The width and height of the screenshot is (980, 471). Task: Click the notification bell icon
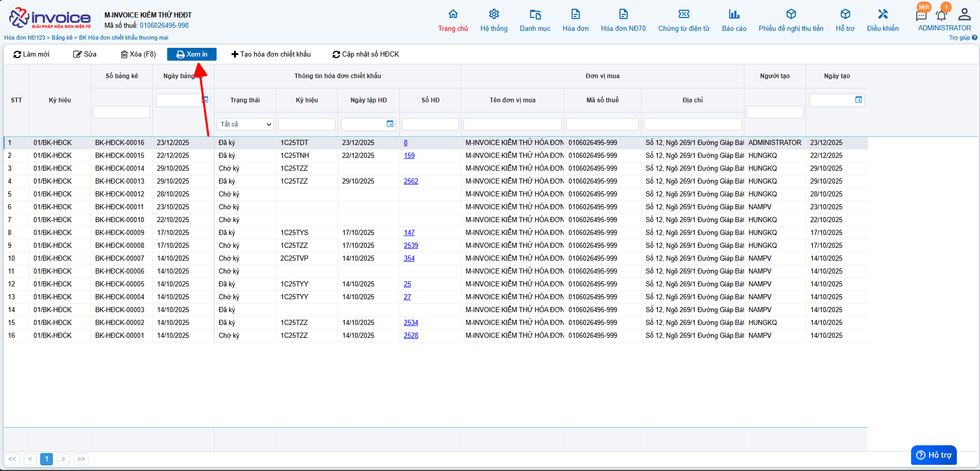[941, 15]
